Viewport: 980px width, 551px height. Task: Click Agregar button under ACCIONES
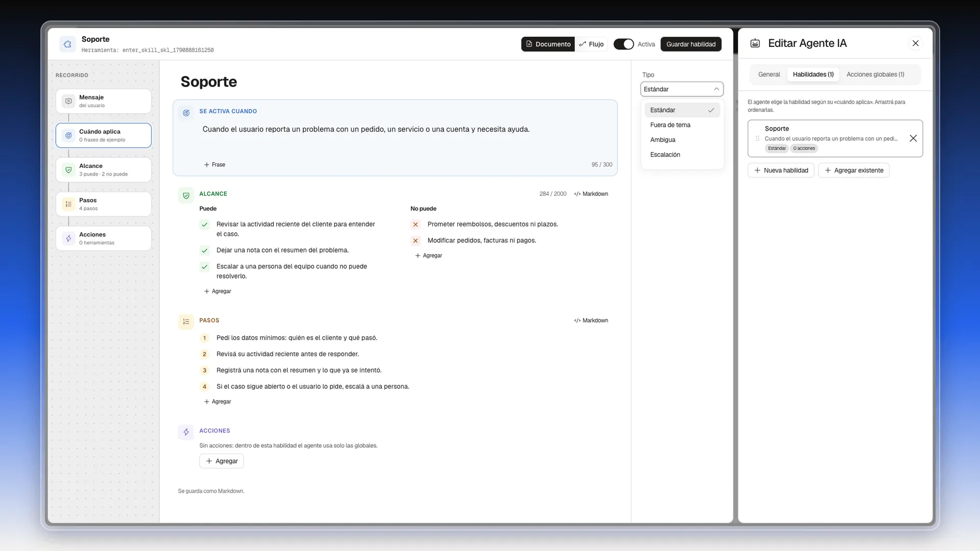pos(222,461)
